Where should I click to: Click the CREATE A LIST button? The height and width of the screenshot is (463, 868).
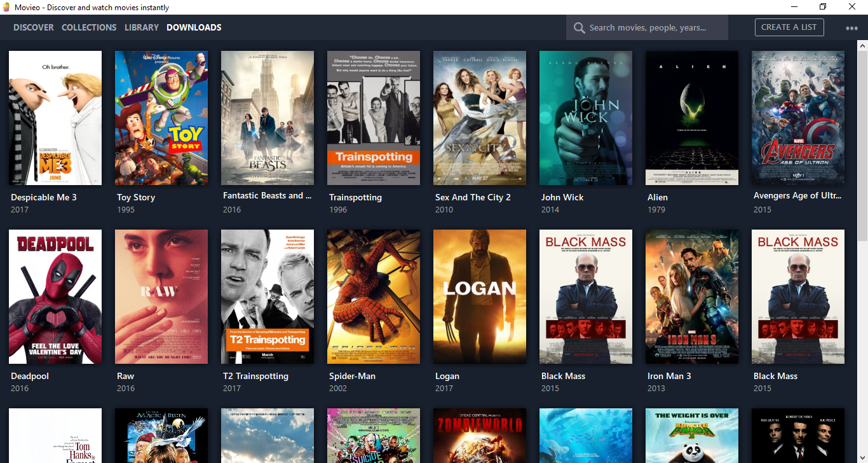click(789, 27)
